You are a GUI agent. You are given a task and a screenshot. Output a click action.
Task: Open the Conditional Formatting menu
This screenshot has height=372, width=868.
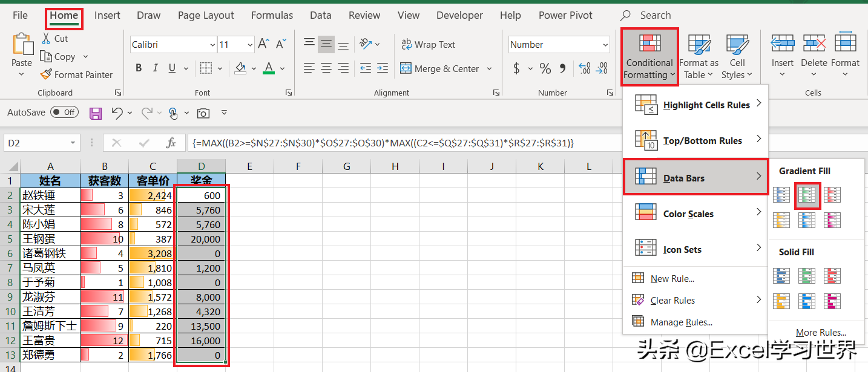coord(649,57)
